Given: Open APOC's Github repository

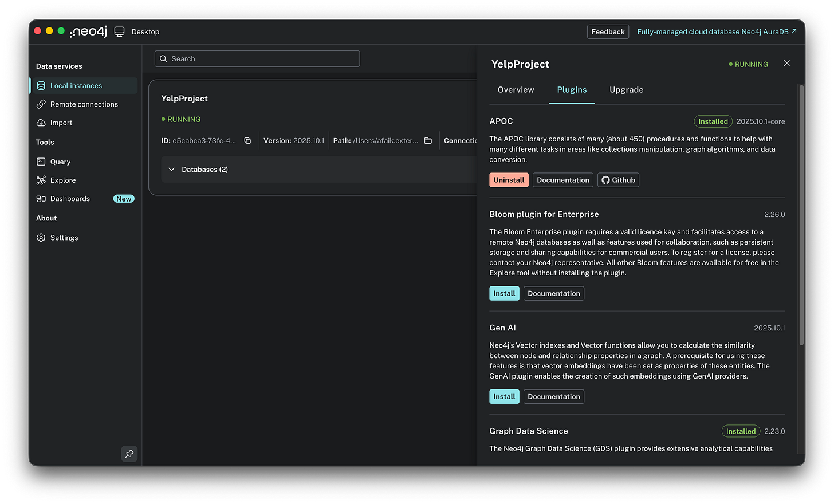Looking at the screenshot, I should pyautogui.click(x=618, y=179).
